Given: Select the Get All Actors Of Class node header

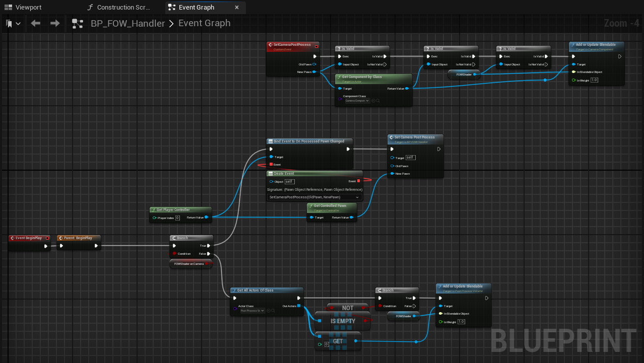Looking at the screenshot, I should [267, 291].
